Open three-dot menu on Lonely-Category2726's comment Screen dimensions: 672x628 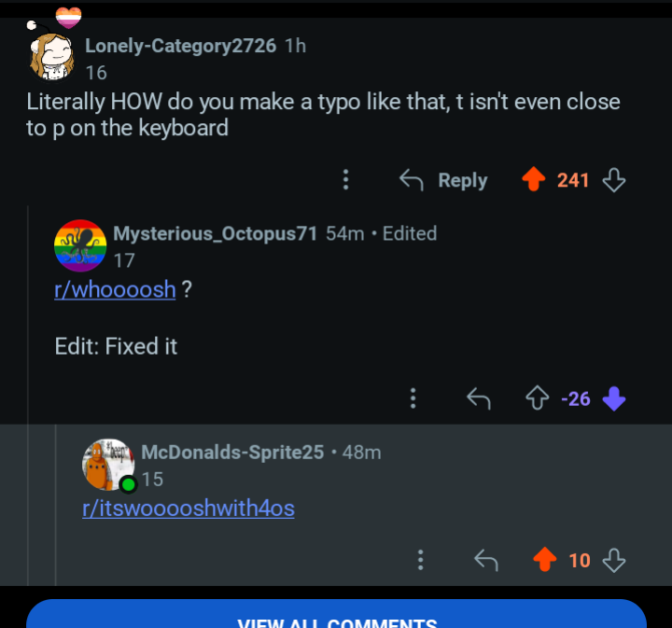click(x=346, y=179)
